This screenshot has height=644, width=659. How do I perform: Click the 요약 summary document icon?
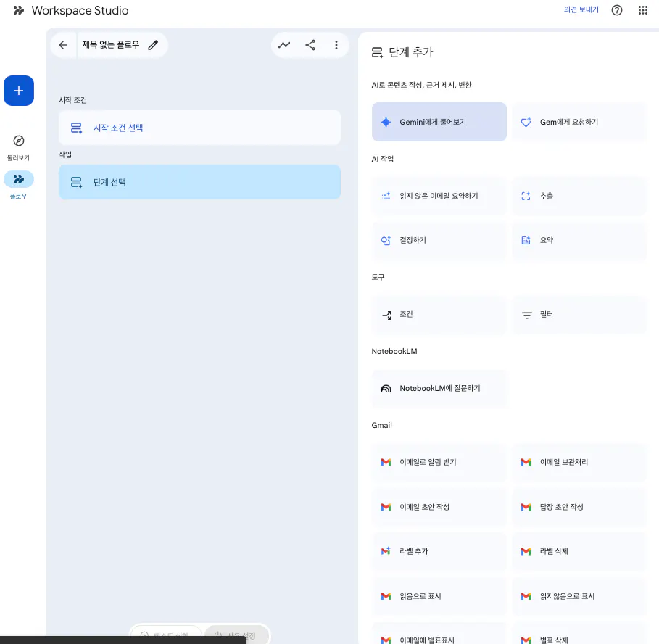[x=526, y=241]
